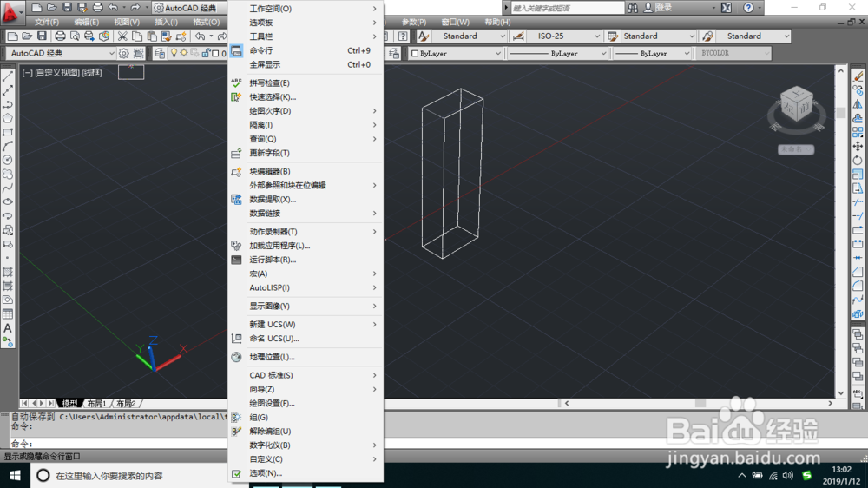Open the 文件(F) menu
The width and height of the screenshot is (868, 488).
(47, 23)
